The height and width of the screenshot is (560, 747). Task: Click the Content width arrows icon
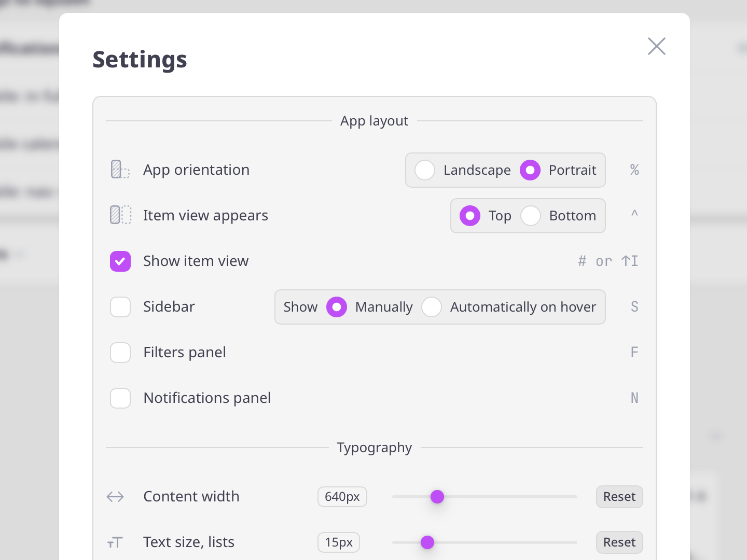115,496
